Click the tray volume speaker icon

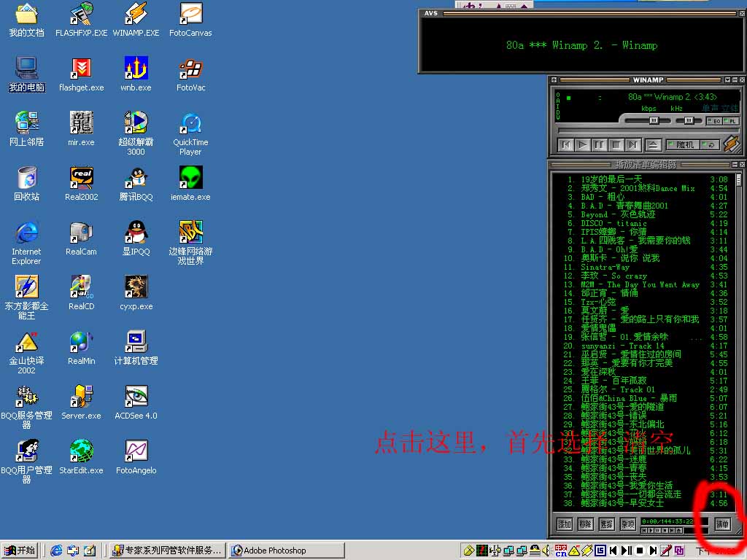546,551
